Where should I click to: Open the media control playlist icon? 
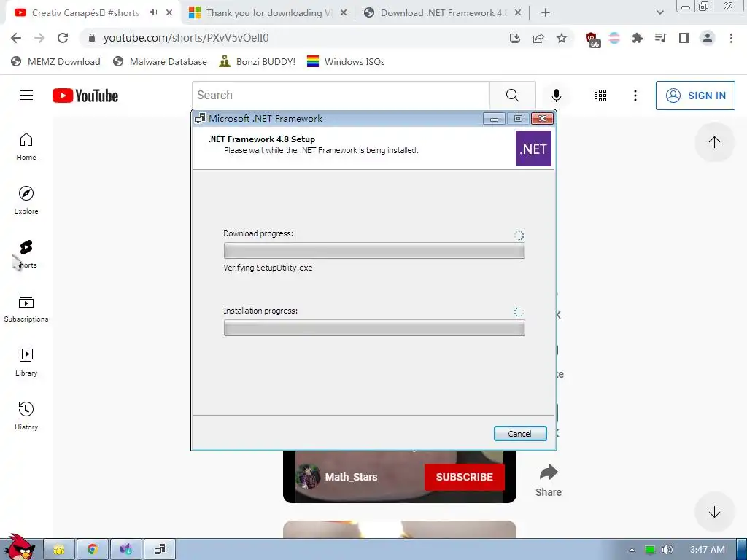pos(660,38)
